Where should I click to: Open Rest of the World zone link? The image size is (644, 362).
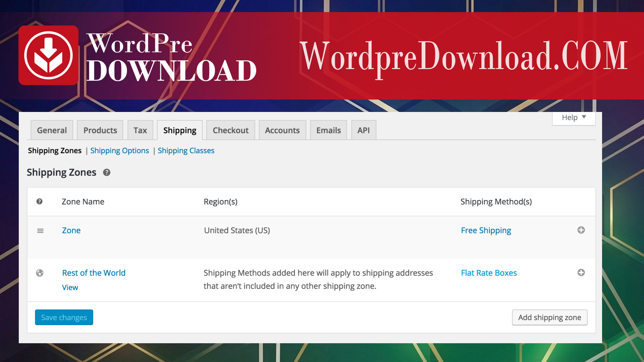[x=94, y=273]
